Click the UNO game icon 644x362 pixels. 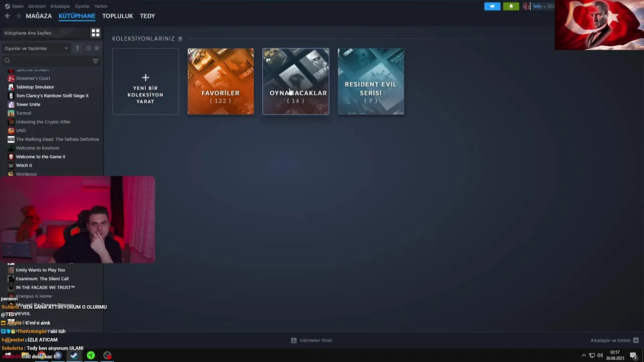11,130
